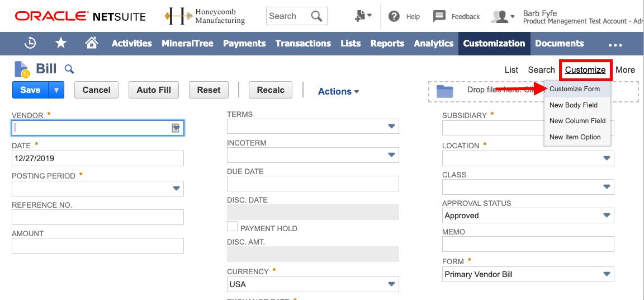The image size is (644, 300).
Task: Click the Memo input field
Action: click(x=528, y=243)
